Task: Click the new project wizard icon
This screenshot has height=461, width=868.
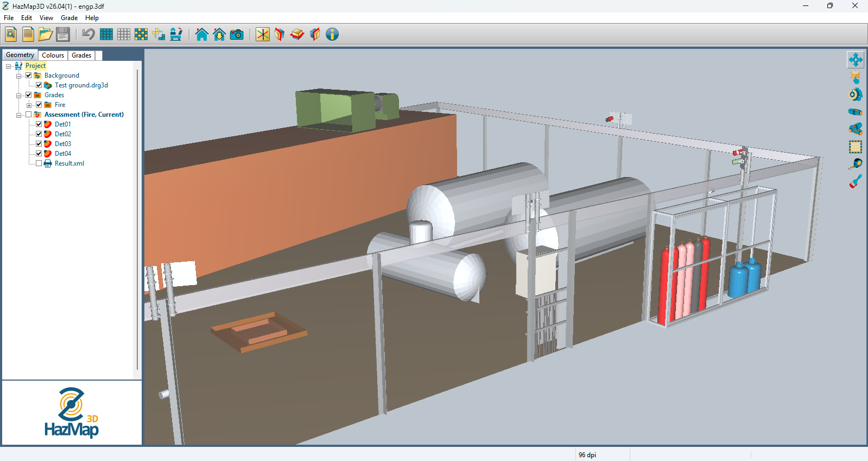Action: point(11,34)
